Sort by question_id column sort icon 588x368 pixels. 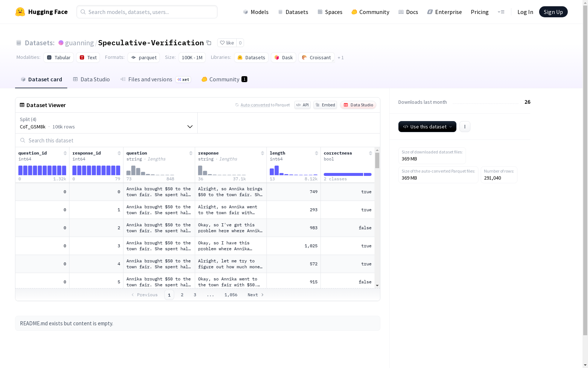tap(65, 153)
